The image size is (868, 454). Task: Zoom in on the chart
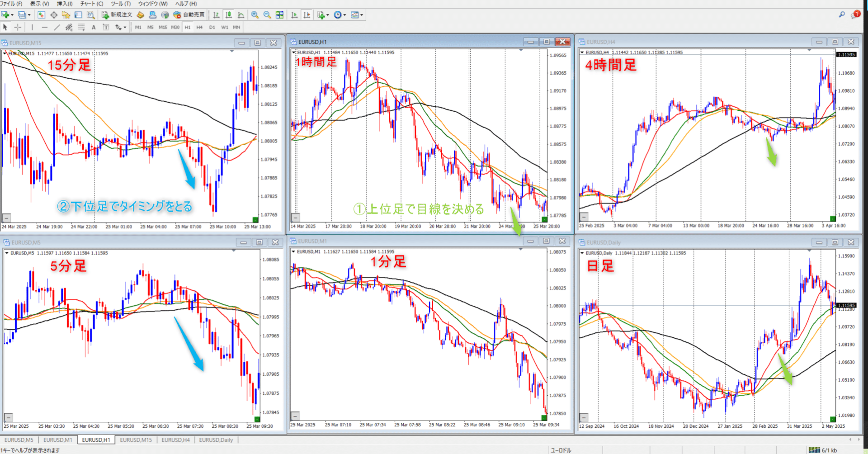[255, 15]
